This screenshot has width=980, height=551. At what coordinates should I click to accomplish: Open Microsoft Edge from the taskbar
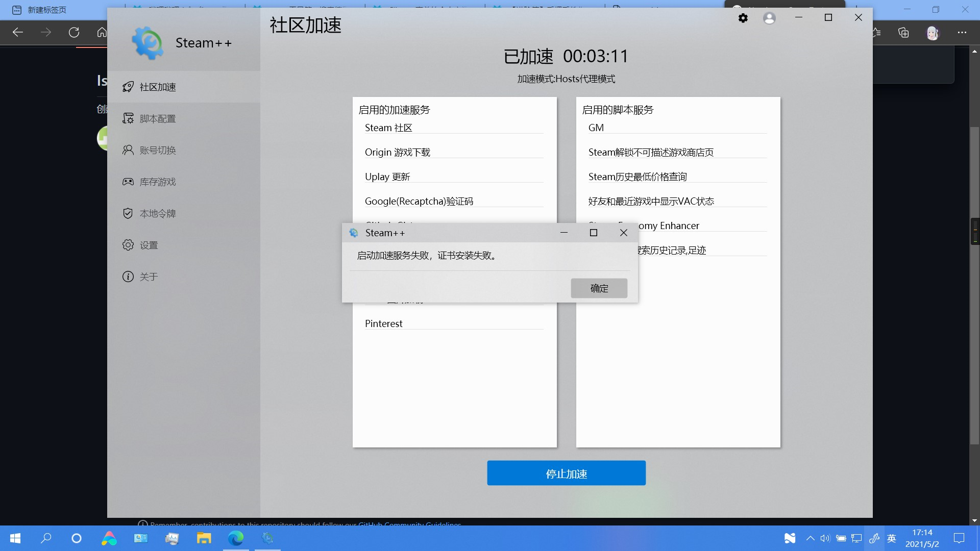coord(236,538)
